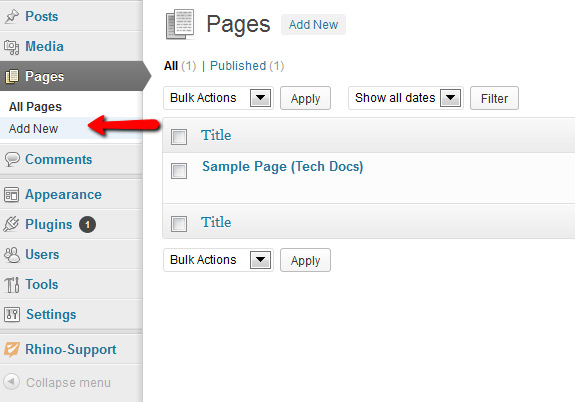This screenshot has width=575, height=402.
Task: Click the Comments speech bubble icon
Action: 12,160
